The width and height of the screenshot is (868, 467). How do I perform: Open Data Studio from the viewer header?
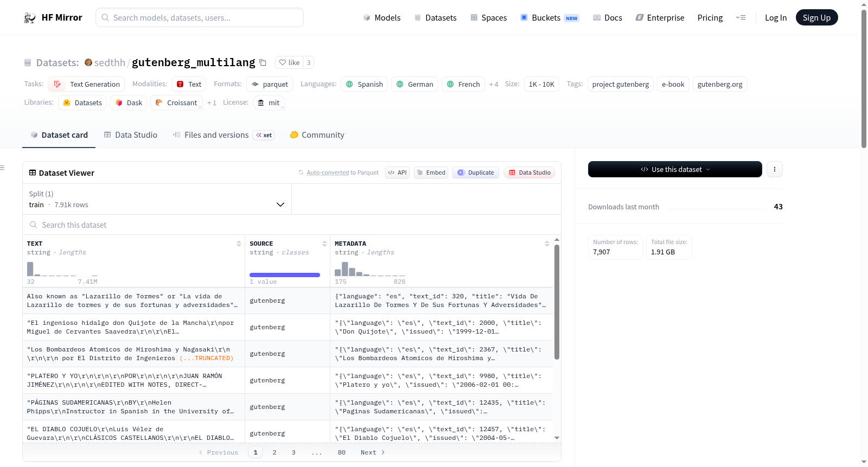(x=529, y=172)
